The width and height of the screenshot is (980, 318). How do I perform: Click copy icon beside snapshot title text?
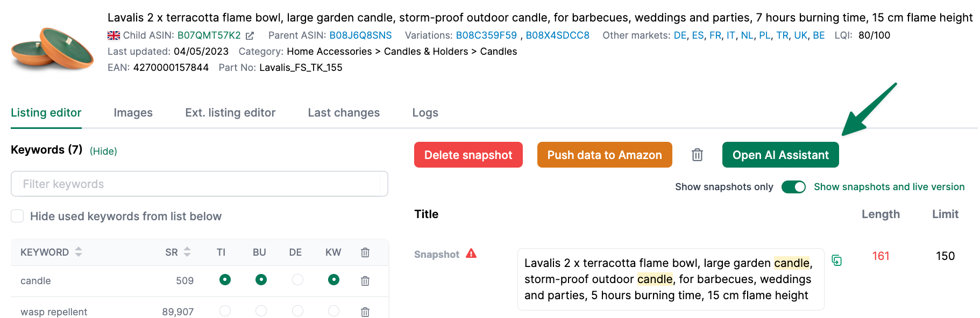[x=836, y=261]
